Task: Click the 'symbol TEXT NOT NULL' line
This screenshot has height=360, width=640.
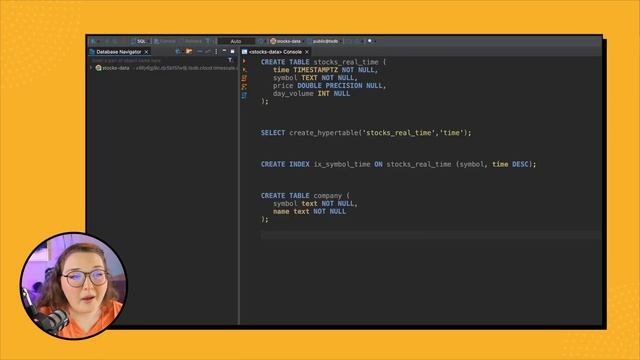Action: coord(315,78)
